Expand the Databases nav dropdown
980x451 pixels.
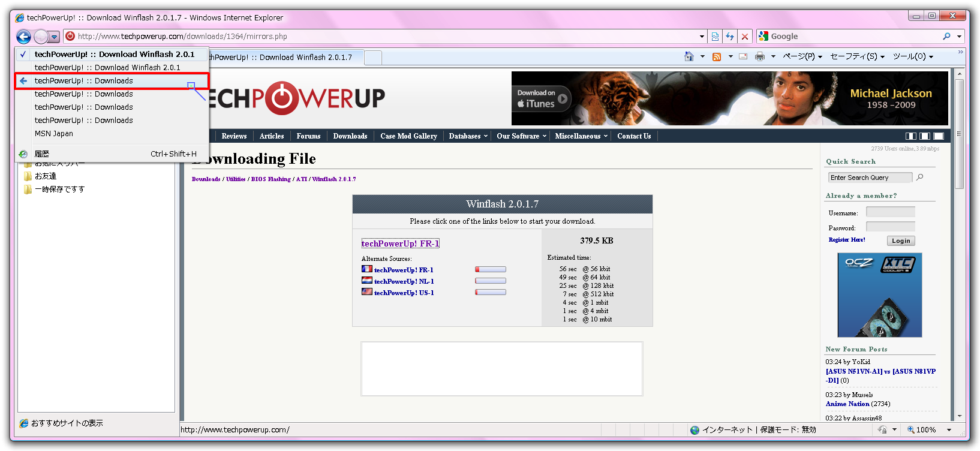pos(468,136)
